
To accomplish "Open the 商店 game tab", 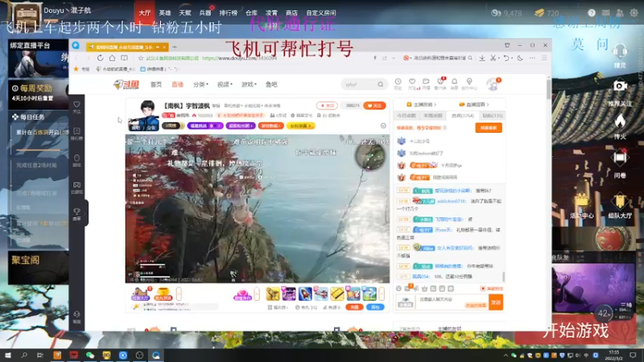I will (291, 13).
